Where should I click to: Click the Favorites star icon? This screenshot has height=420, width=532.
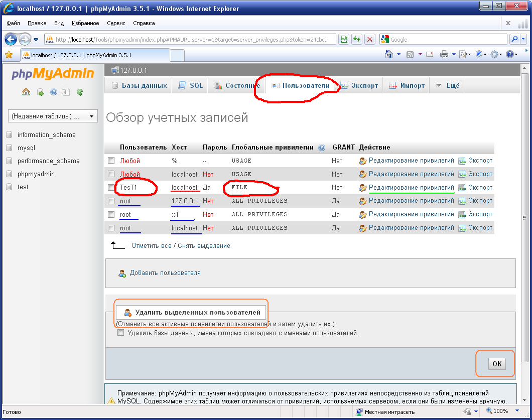(9, 55)
